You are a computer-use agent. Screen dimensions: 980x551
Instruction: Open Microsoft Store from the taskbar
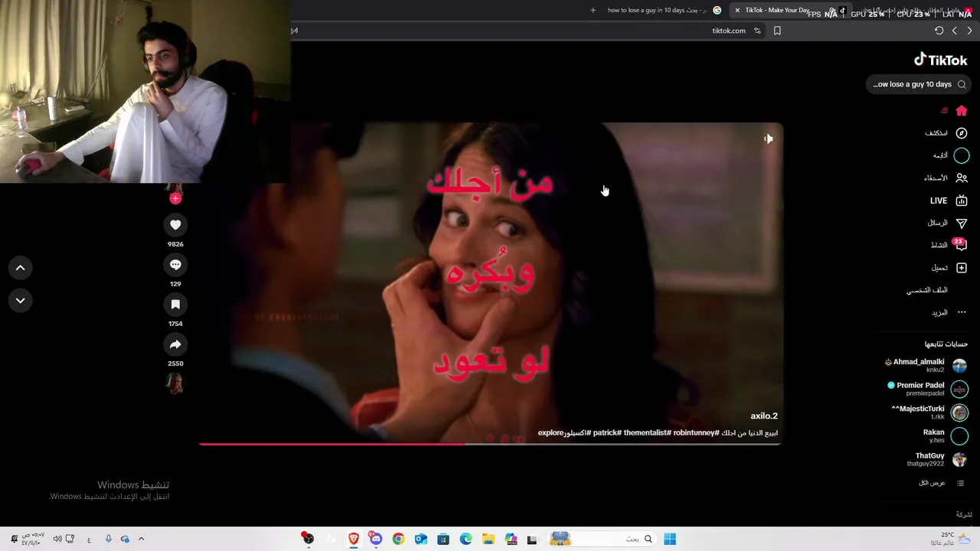click(443, 539)
